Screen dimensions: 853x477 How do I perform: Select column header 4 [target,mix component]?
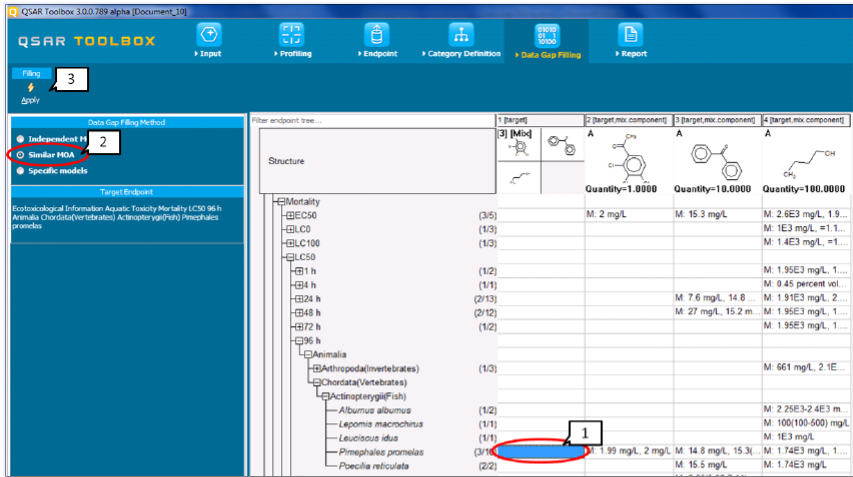click(806, 120)
